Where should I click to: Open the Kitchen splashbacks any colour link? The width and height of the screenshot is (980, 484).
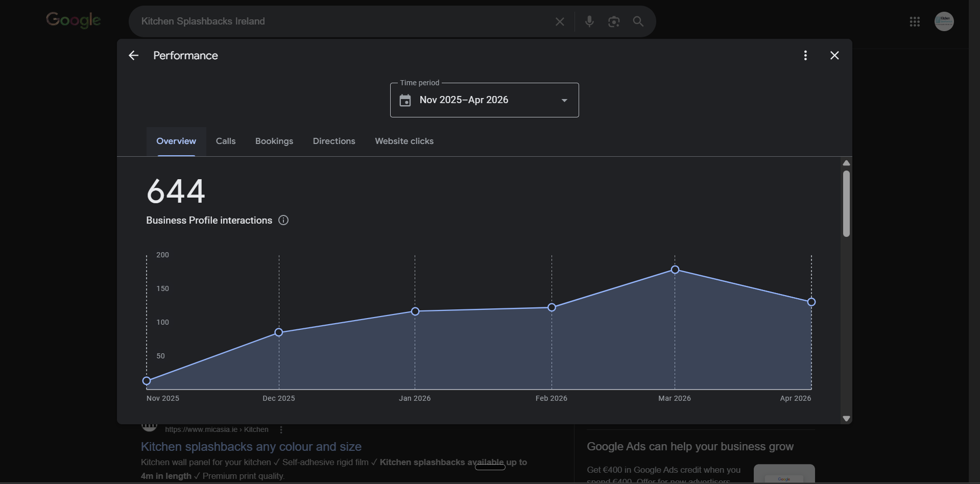click(251, 446)
